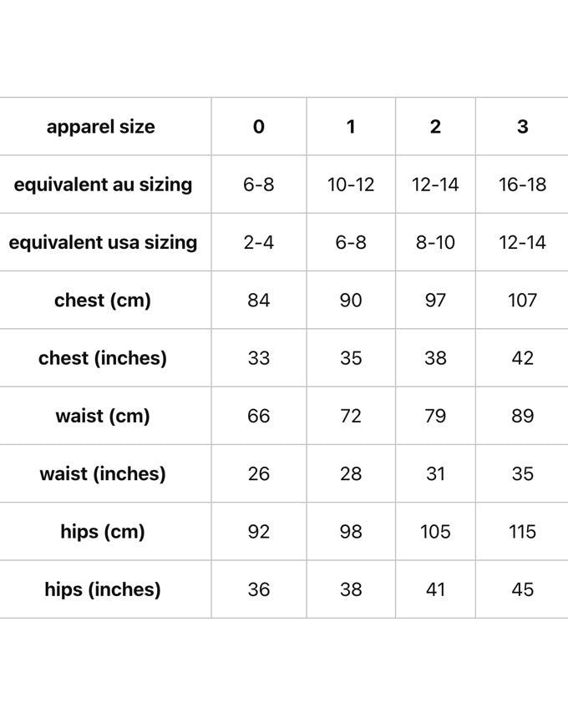Select chest inches value 42
This screenshot has height=728, width=568.
522,358
